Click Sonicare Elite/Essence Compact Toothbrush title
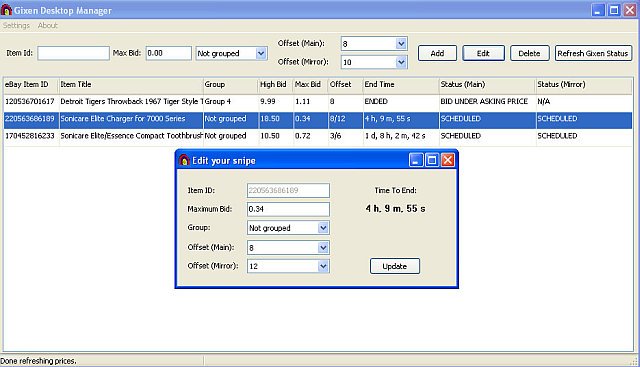 (x=131, y=136)
